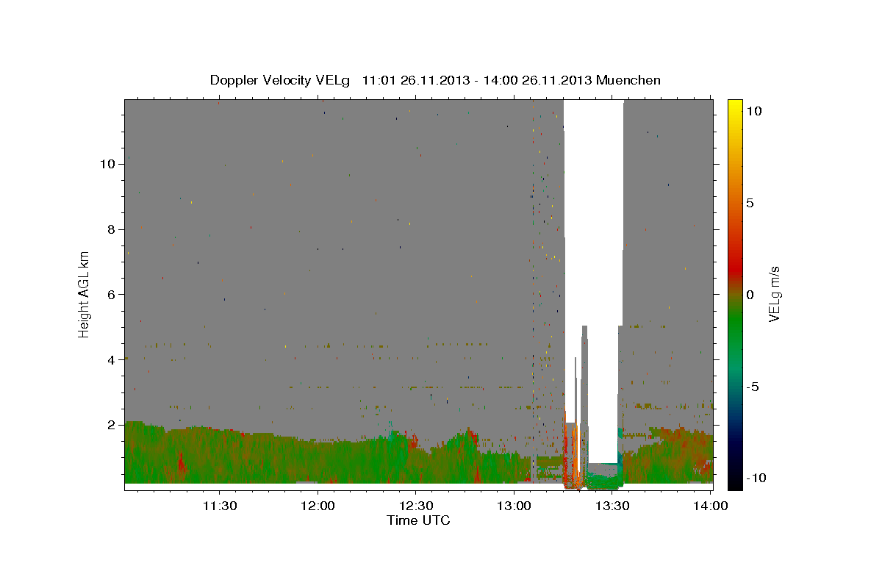The width and height of the screenshot is (882, 588).
Task: Select the '13:00' time axis label
Action: pos(514,505)
